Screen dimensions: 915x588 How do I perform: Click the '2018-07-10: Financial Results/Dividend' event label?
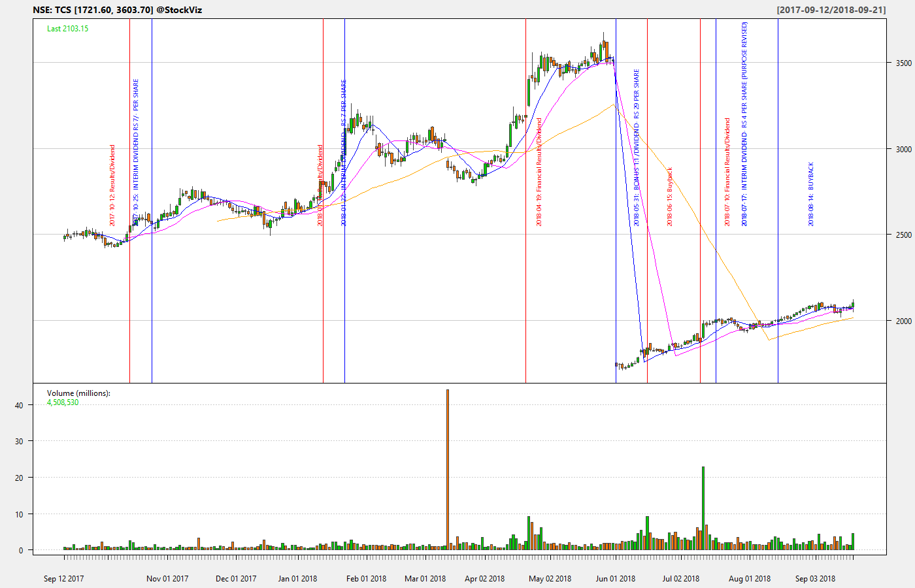pos(727,172)
